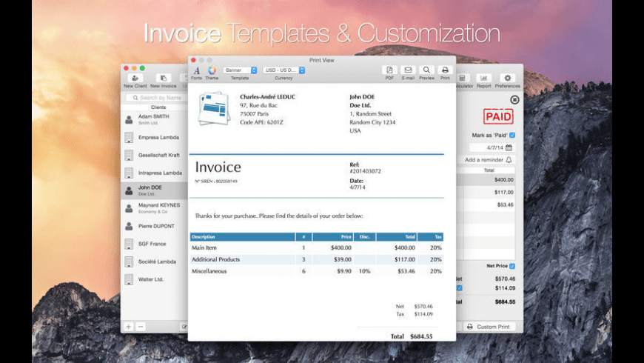Click the Invoice heading text

(x=218, y=167)
